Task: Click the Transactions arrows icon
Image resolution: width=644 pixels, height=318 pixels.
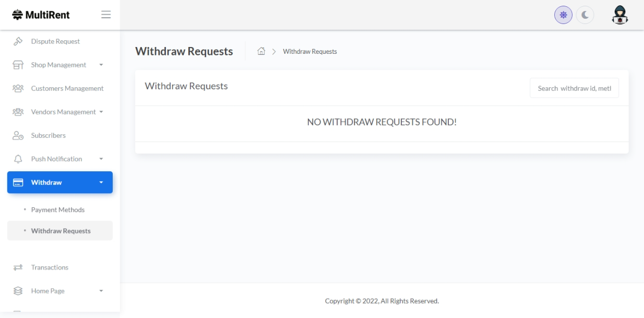Action: (x=18, y=267)
